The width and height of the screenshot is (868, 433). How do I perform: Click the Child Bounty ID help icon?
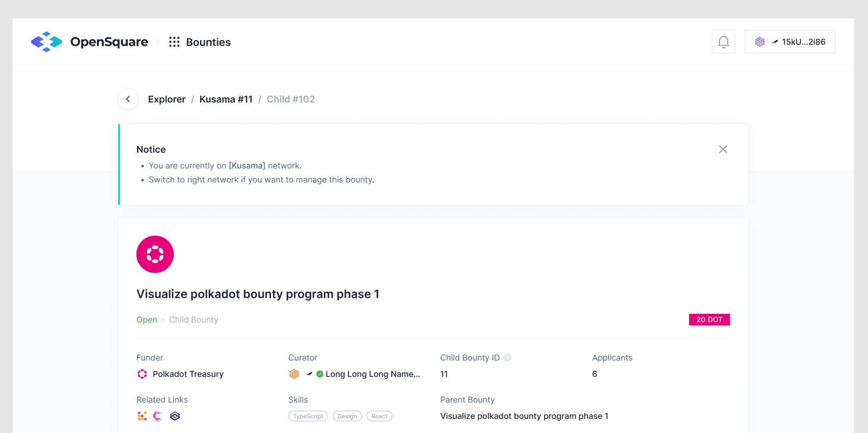(507, 358)
